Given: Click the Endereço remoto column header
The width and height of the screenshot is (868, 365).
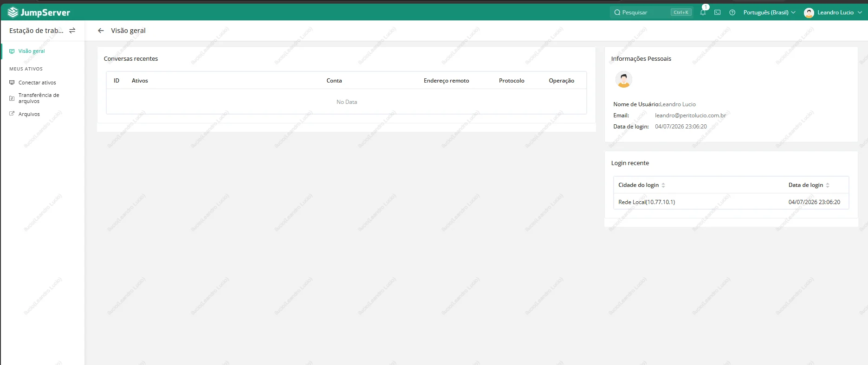Looking at the screenshot, I should (x=446, y=81).
